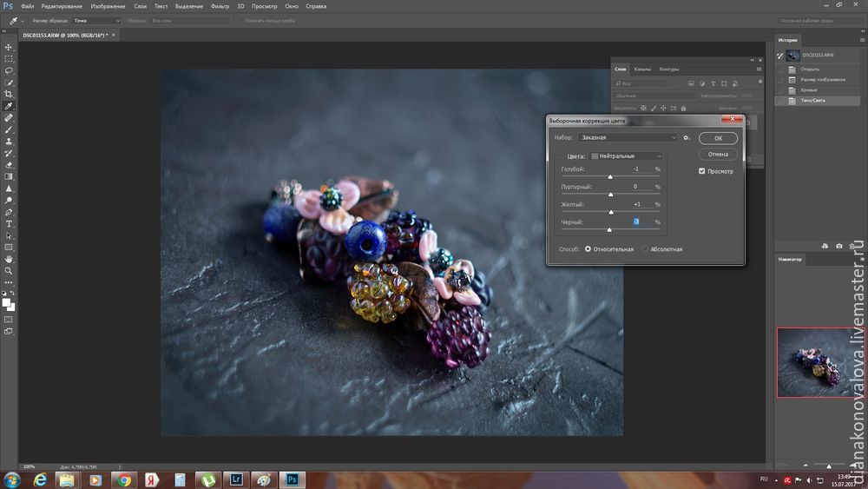The height and width of the screenshot is (489, 868).
Task: Select the Move tool
Action: point(9,47)
